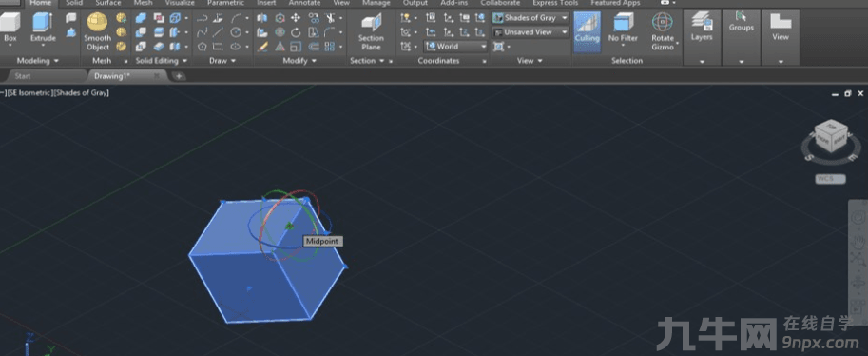Choose the Line draw tool

pyautogui.click(x=218, y=32)
